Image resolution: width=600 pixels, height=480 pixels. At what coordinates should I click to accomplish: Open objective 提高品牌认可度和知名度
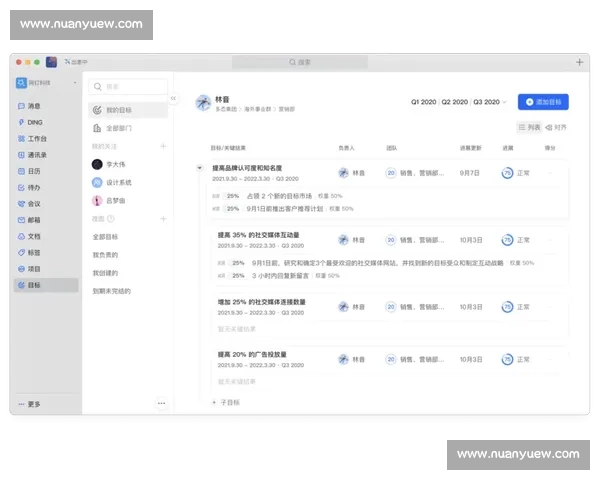tap(247, 168)
